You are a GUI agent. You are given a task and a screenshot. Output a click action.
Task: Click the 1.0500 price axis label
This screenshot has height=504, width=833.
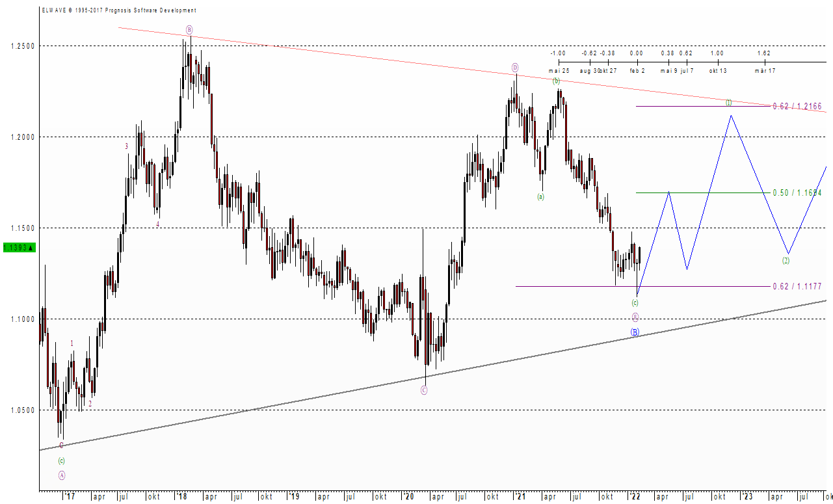(x=23, y=410)
